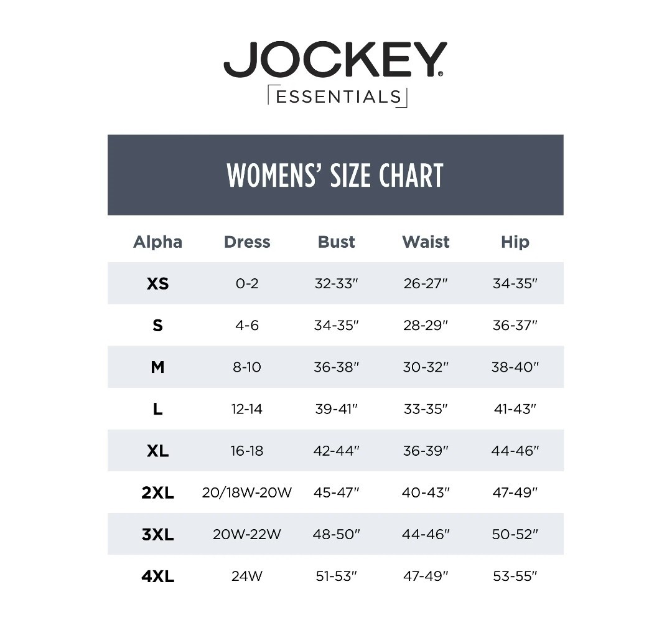Click the 50-52" hip measurement

[x=515, y=534]
